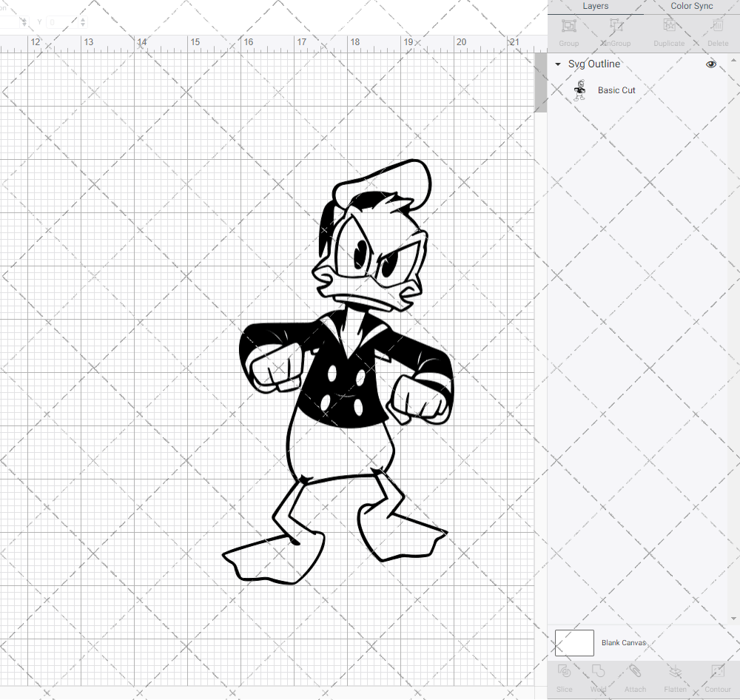Click the Weld tool icon

pyautogui.click(x=598, y=676)
